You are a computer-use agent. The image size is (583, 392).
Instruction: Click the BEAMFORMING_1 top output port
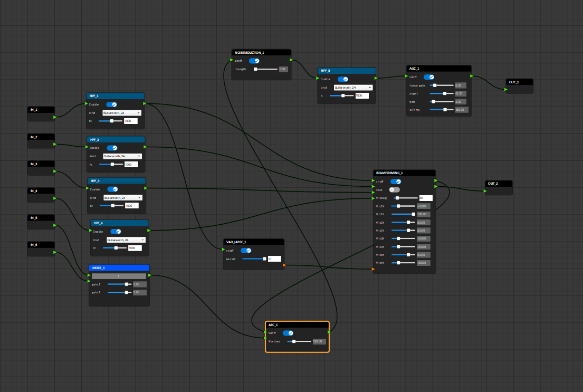[x=436, y=181]
